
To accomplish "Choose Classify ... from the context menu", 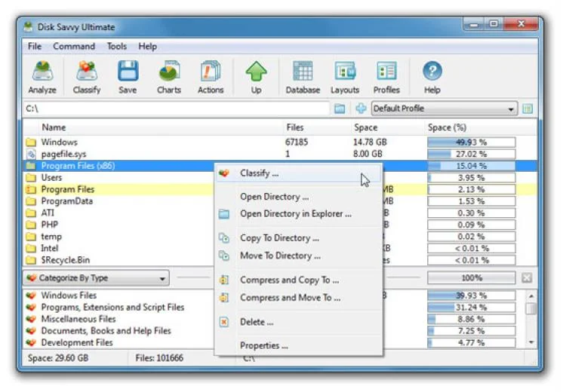I will pyautogui.click(x=299, y=173).
